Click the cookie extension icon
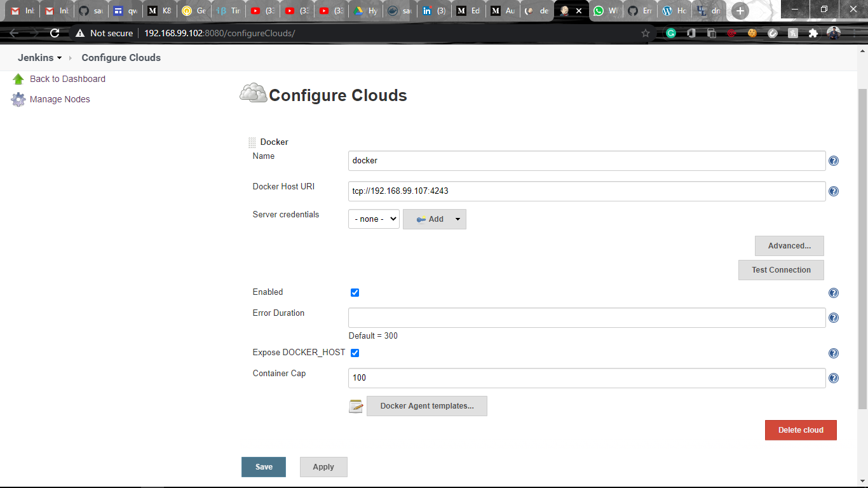The width and height of the screenshot is (868, 488). pos(752,33)
